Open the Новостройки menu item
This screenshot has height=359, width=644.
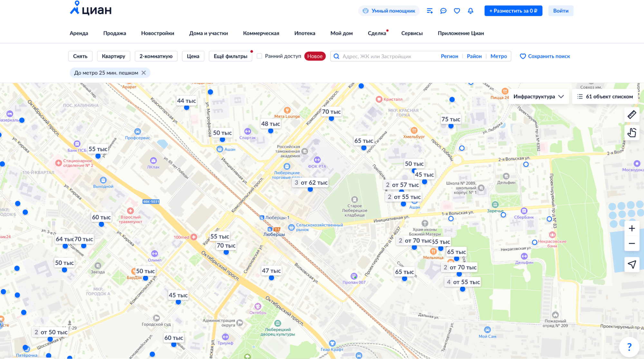tap(158, 33)
